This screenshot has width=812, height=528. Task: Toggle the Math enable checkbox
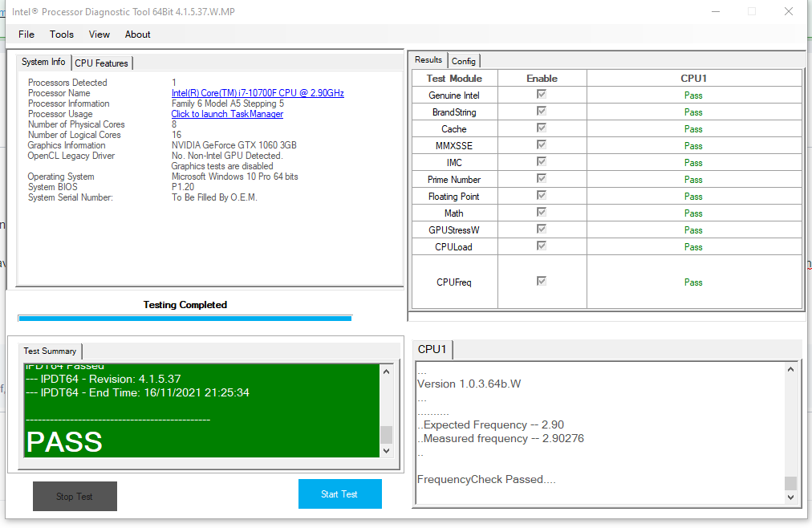click(x=542, y=212)
